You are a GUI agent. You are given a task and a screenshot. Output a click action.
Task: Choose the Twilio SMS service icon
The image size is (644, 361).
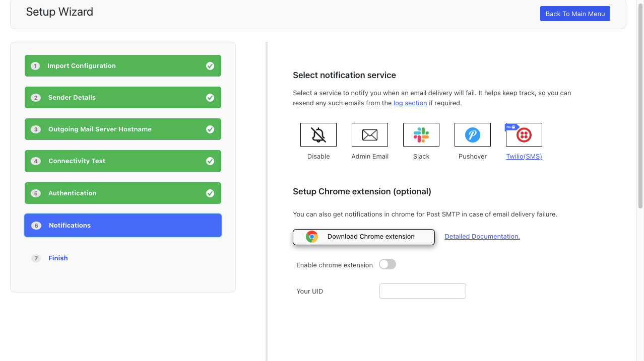click(524, 134)
